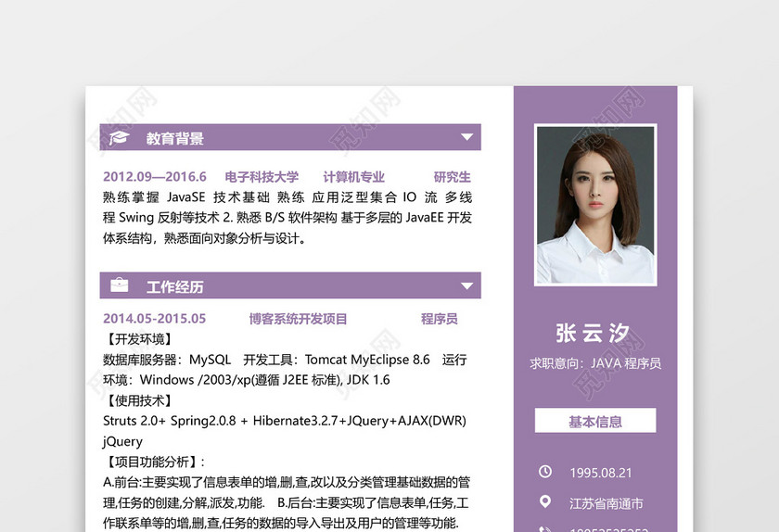
Task: Click the 【项目功能分析】 label
Action: click(x=154, y=462)
